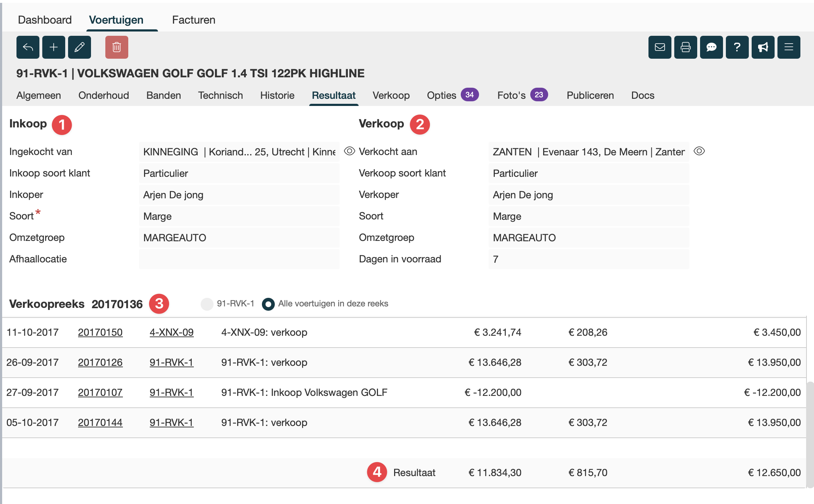This screenshot has height=504, width=814.
Task: Open the envelope mail icon
Action: (x=660, y=47)
